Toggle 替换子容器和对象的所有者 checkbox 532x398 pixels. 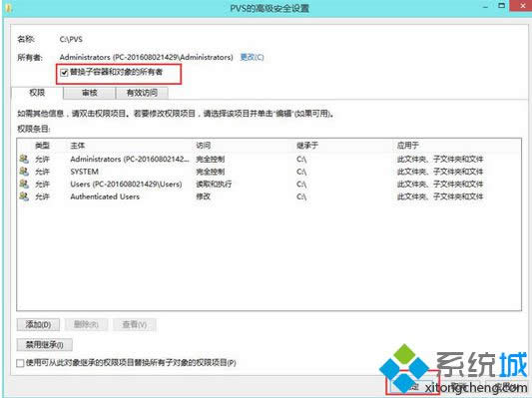pos(64,72)
